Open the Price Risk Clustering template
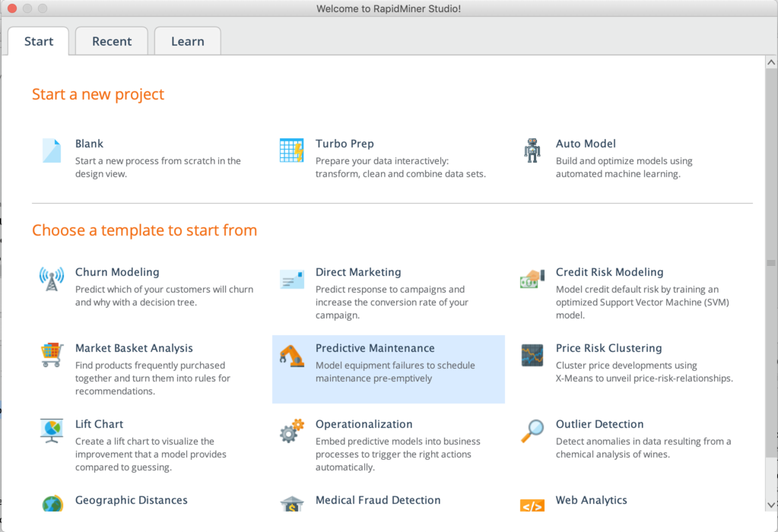The width and height of the screenshot is (778, 532). click(x=608, y=348)
